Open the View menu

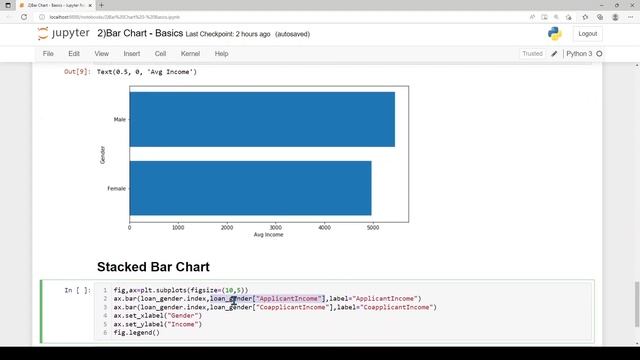pyautogui.click(x=102, y=54)
